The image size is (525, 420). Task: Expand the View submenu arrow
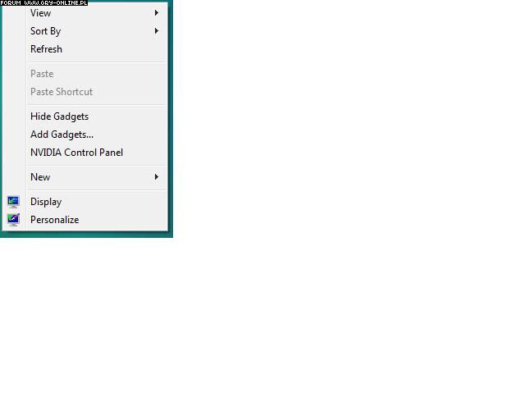coord(156,13)
